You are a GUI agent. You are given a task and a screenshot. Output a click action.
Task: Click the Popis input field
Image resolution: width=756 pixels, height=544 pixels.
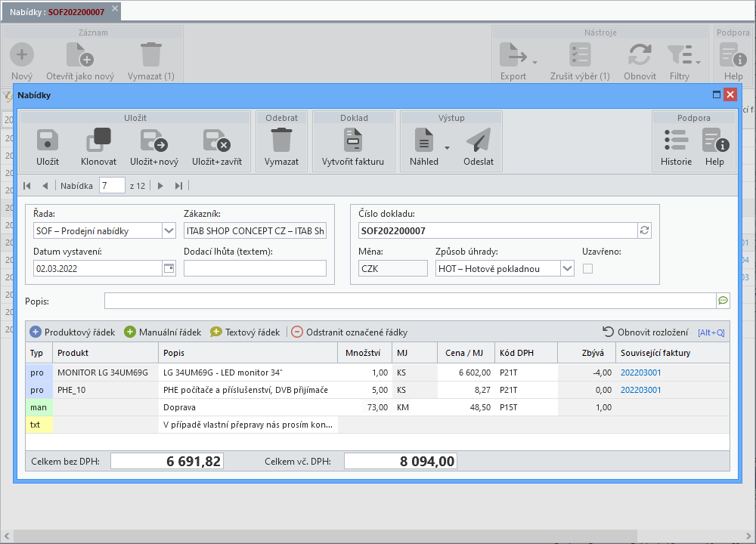411,301
